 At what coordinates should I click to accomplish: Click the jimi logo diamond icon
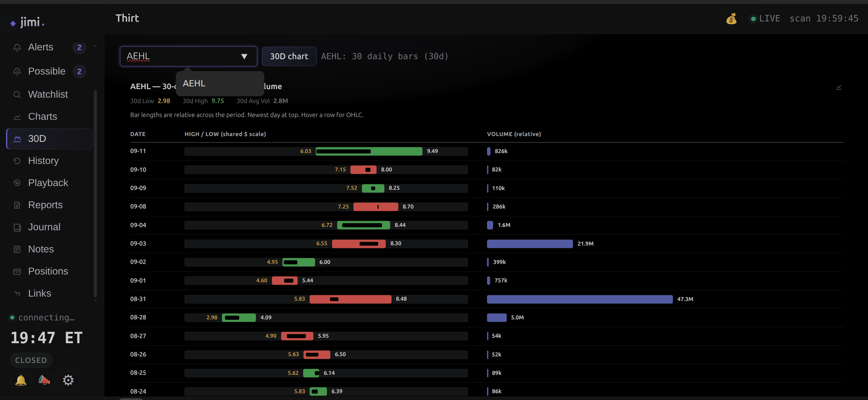pos(13,23)
